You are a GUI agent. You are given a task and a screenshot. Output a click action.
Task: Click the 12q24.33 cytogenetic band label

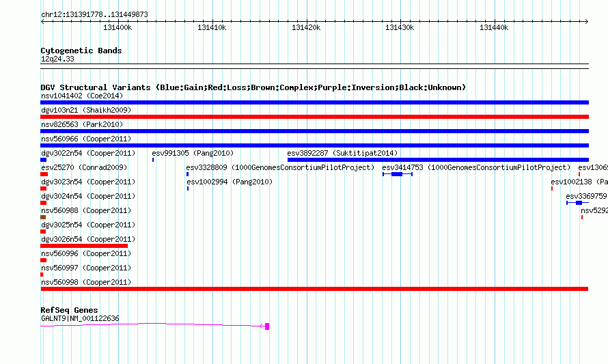(57, 59)
